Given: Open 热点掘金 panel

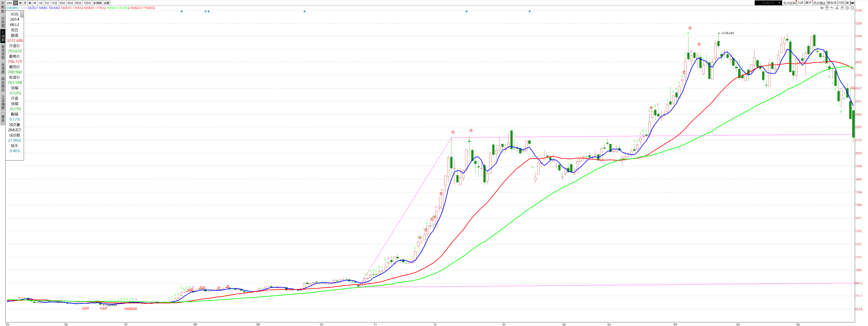Looking at the screenshot, I should 820,3.
